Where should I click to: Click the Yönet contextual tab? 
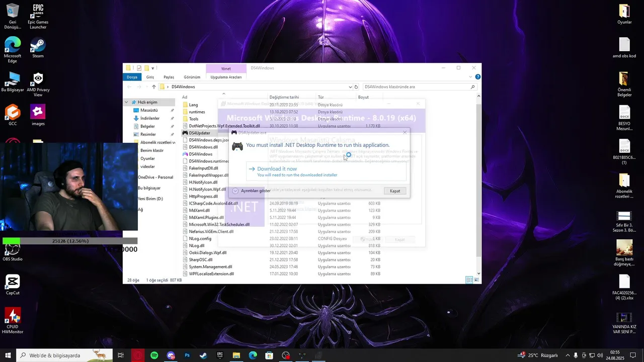(x=226, y=68)
